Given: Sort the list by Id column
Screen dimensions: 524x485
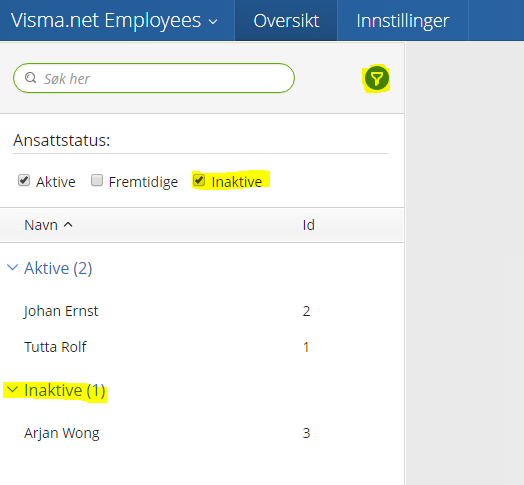Looking at the screenshot, I should (308, 225).
